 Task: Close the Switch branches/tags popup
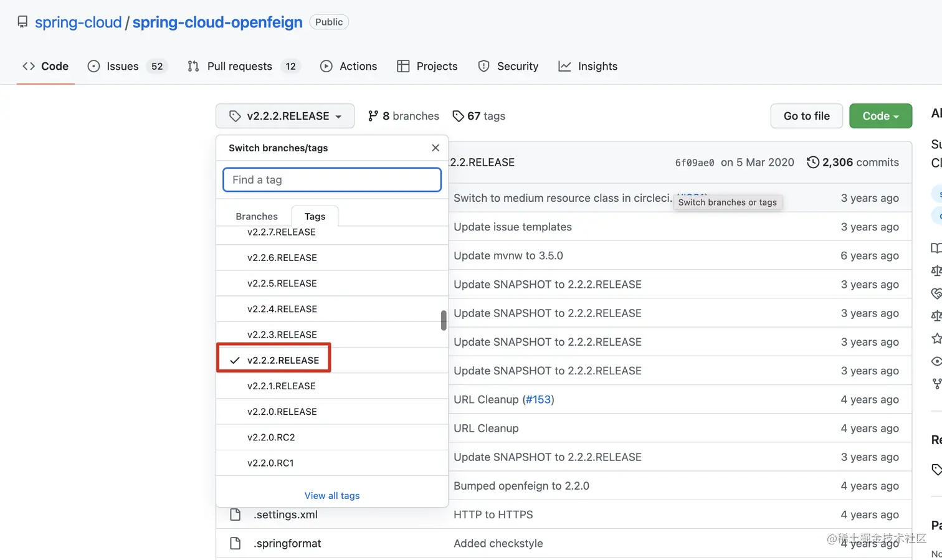[435, 148]
